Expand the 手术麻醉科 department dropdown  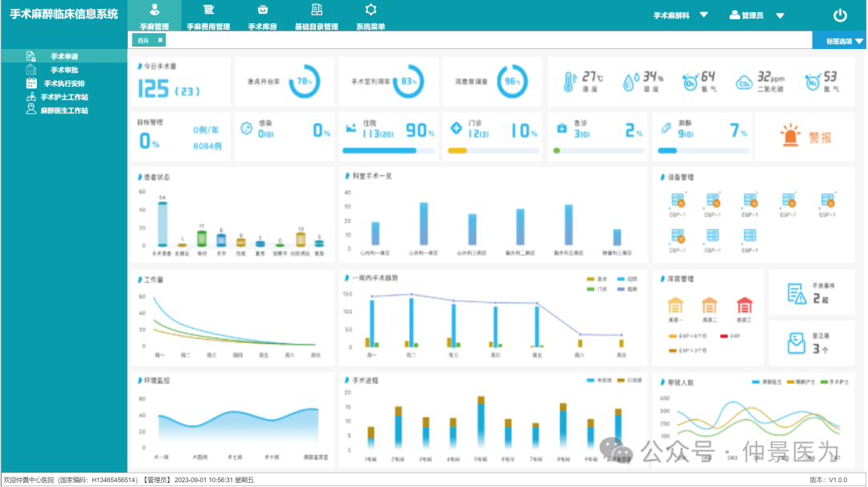(x=704, y=15)
